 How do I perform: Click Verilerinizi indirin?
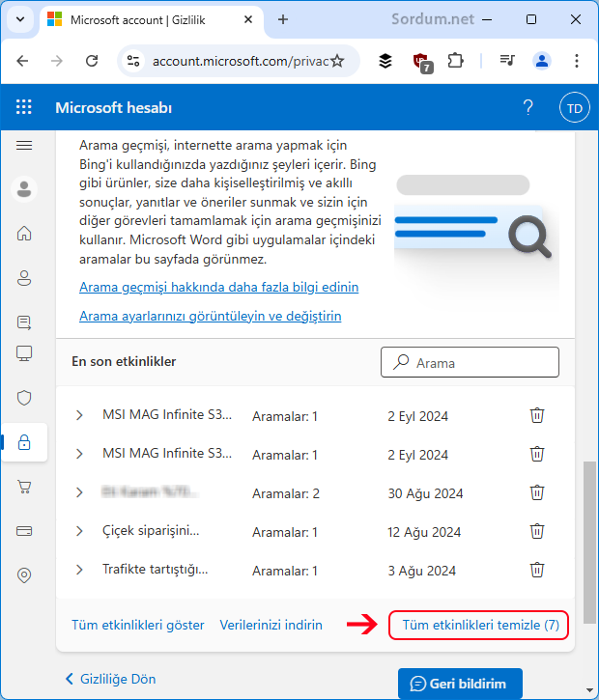[x=271, y=625]
